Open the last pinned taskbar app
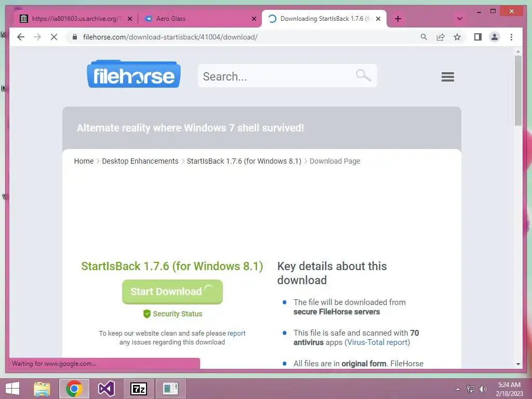This screenshot has width=532, height=399. pos(170,389)
